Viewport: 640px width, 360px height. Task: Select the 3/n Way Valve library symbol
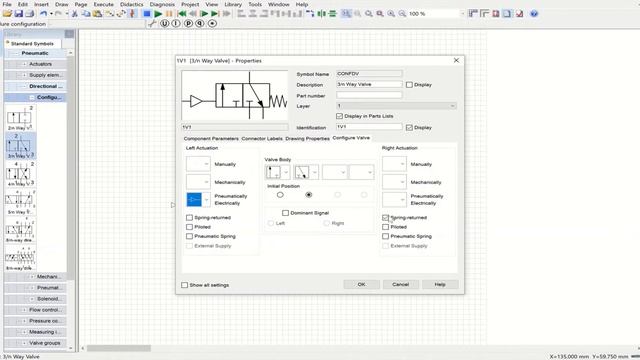pos(20,146)
